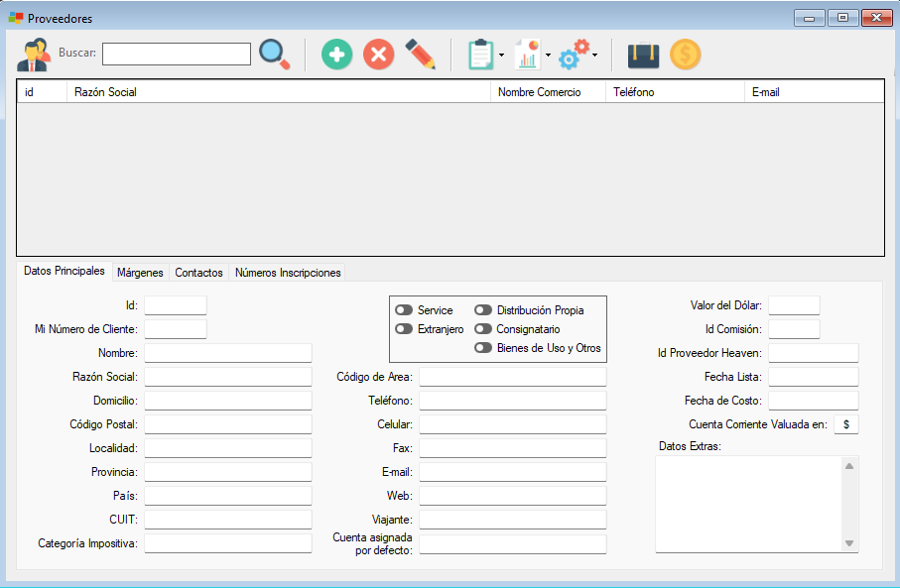Click the Nombre input field
The image size is (900, 588).
click(x=228, y=353)
